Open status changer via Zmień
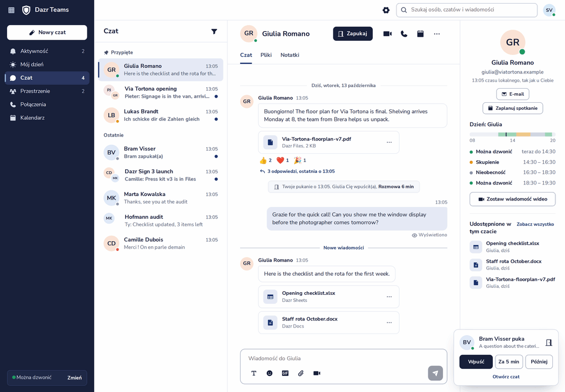The width and height of the screenshot is (565, 392). pos(74,377)
